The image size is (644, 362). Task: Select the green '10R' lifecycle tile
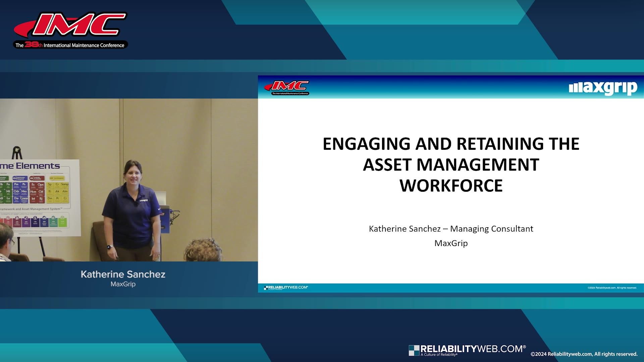62,222
